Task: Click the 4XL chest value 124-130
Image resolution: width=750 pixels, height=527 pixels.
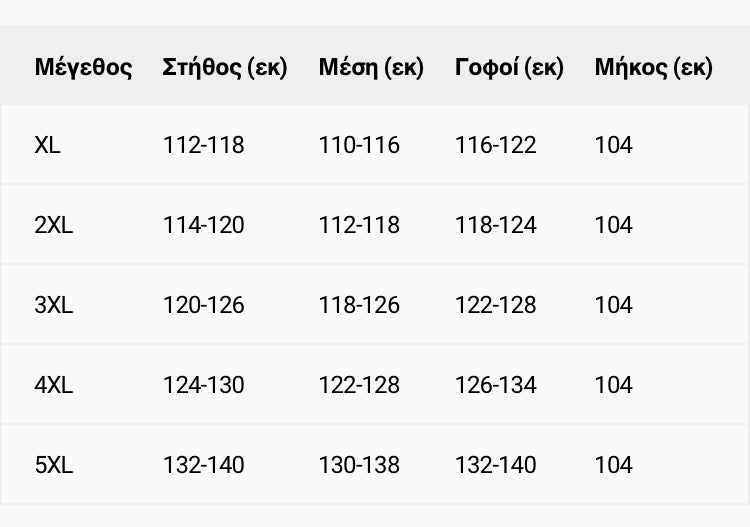Action: (x=204, y=384)
